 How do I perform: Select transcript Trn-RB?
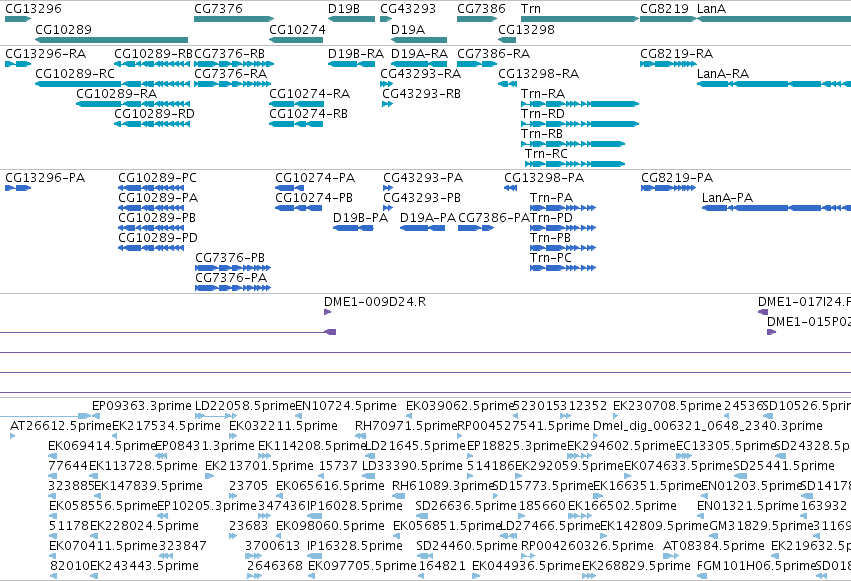pos(573,144)
